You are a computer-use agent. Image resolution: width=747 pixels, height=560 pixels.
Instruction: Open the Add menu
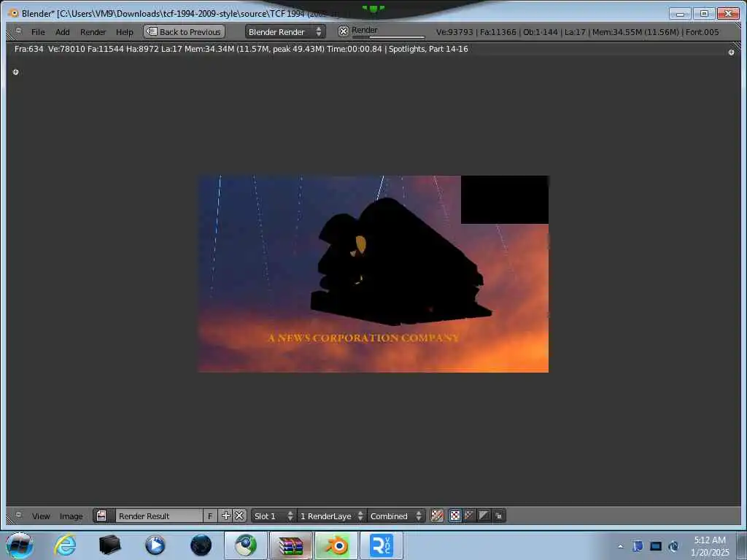tap(63, 32)
